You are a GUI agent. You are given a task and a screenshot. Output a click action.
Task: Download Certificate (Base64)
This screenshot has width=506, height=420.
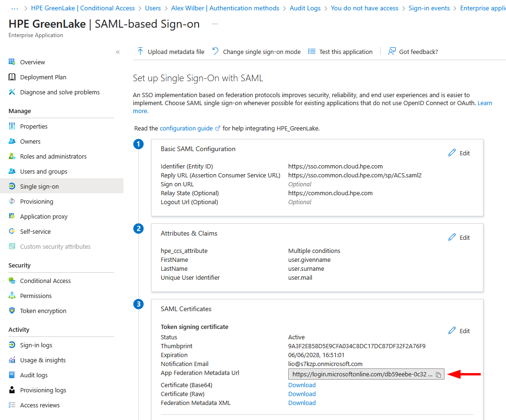[302, 385]
